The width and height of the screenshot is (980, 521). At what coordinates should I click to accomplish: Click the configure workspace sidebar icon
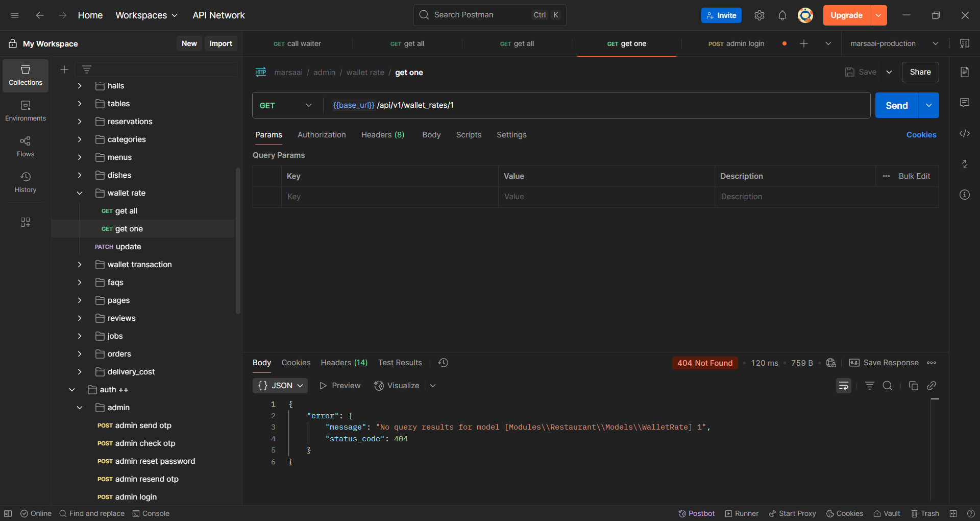[x=26, y=222]
